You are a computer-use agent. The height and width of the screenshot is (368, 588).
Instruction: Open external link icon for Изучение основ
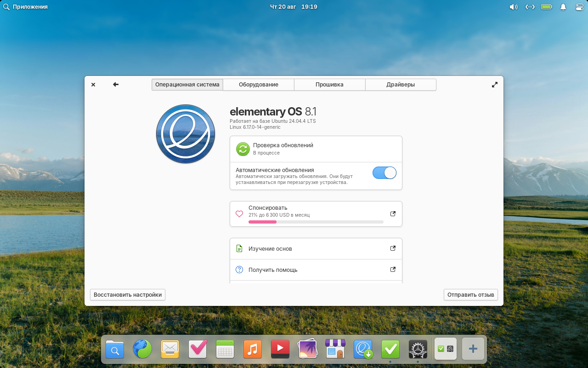point(393,248)
